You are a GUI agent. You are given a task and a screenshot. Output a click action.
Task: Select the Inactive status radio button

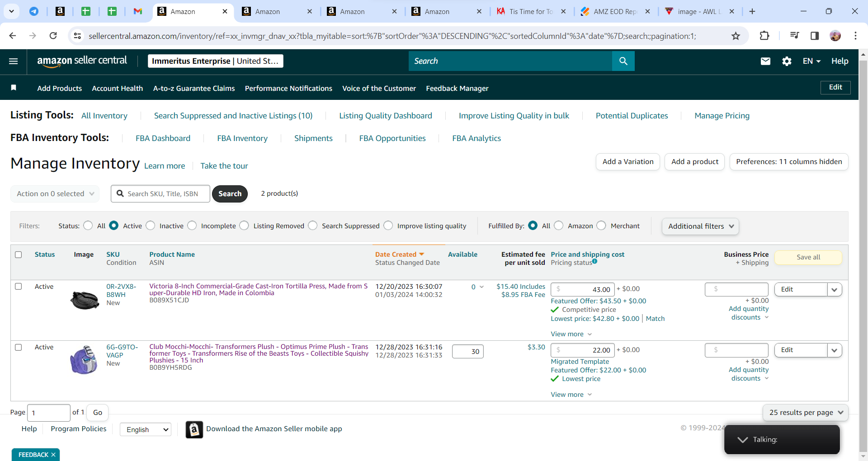(x=151, y=225)
